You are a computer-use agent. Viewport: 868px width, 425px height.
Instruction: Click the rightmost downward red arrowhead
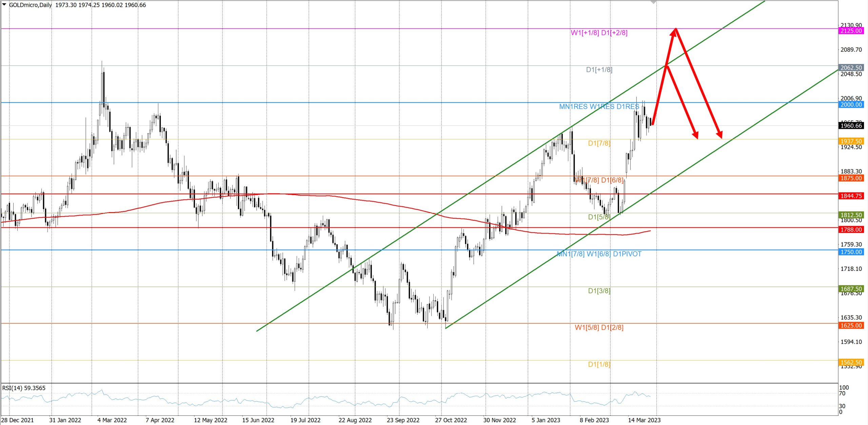[719, 135]
